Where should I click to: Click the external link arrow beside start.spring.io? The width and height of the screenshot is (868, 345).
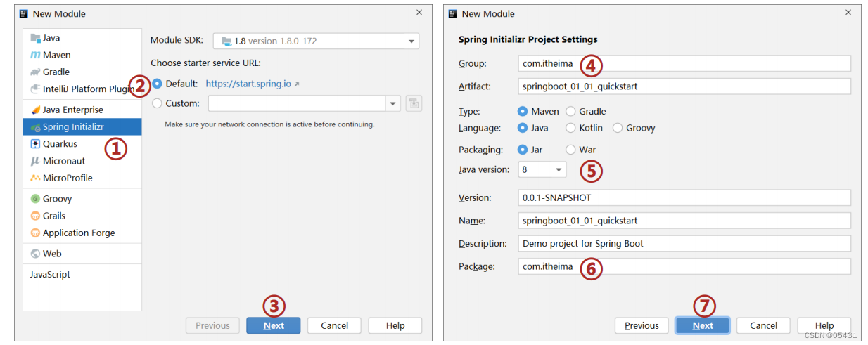(x=297, y=84)
